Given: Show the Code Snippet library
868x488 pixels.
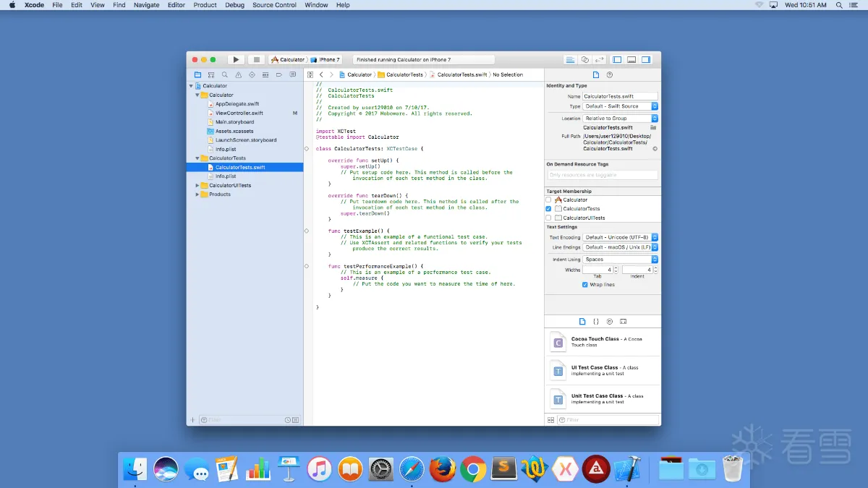Looking at the screenshot, I should (x=596, y=321).
